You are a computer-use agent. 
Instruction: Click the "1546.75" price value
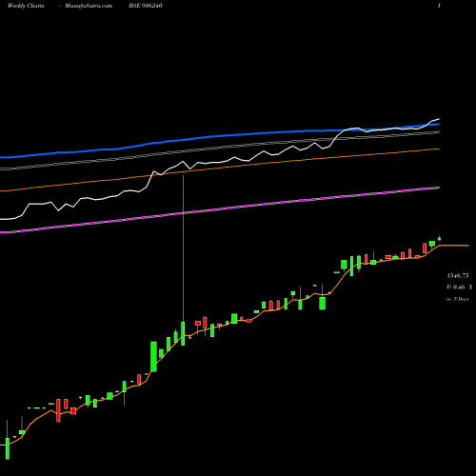pos(458,276)
